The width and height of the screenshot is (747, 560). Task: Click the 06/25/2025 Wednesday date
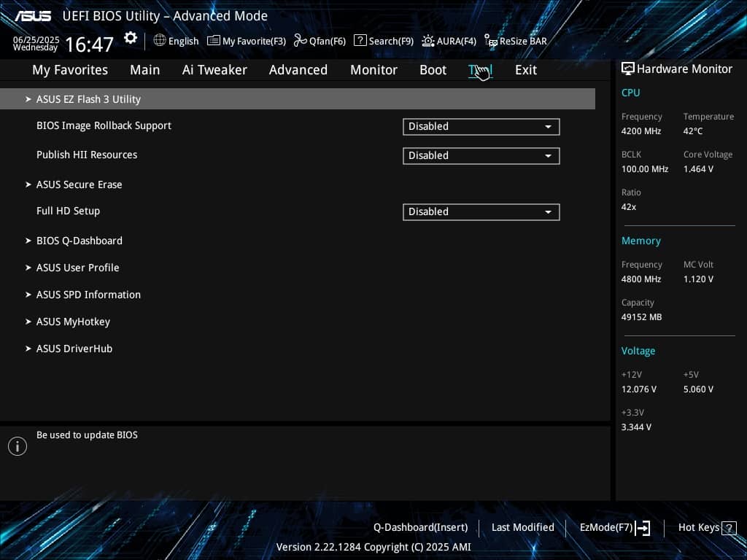click(36, 43)
